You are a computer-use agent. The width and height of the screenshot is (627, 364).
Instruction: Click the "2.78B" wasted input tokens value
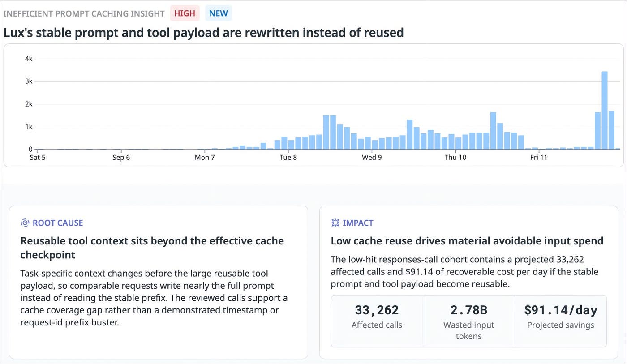[x=468, y=310]
